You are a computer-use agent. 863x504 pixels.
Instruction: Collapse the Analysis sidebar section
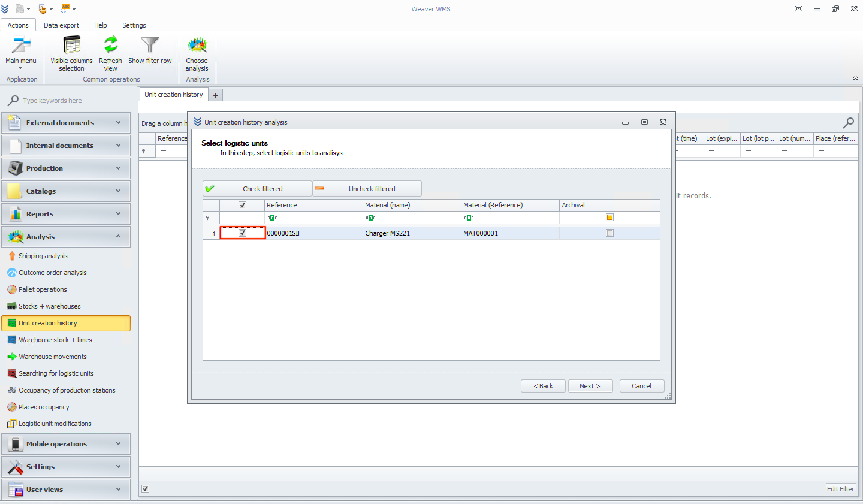pos(66,237)
